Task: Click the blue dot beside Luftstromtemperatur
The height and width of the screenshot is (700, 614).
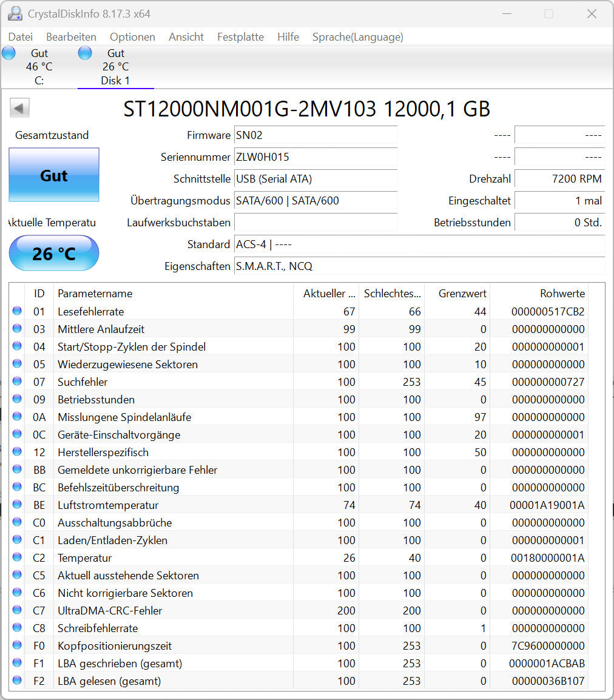Action: [x=17, y=505]
